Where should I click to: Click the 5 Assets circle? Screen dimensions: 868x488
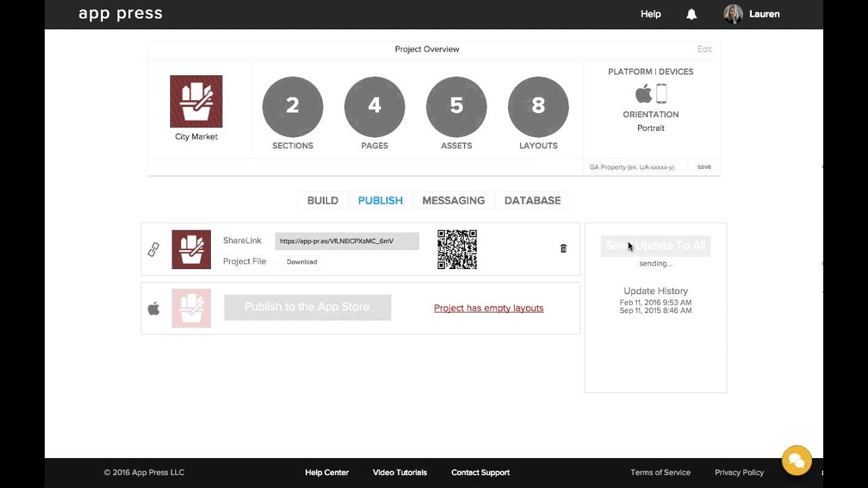coord(456,106)
